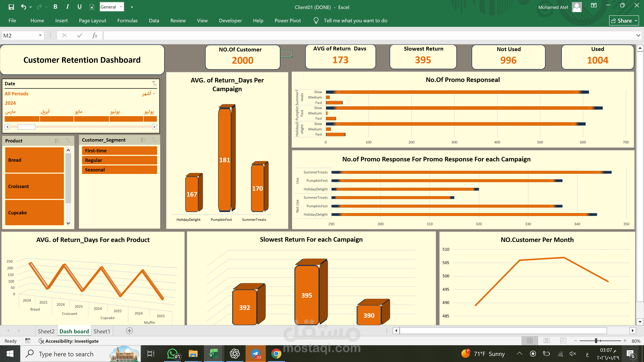Apply Bold formatting from the toolbar
Screen dimensions: 644x362
56,7
